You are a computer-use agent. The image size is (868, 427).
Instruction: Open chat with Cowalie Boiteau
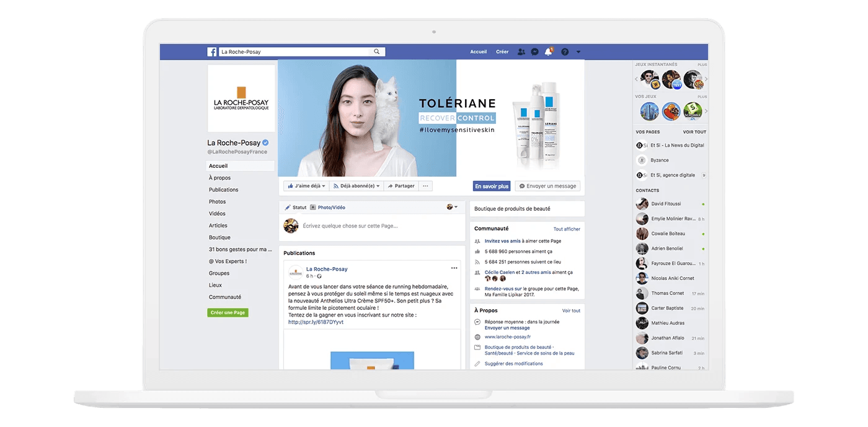671,234
